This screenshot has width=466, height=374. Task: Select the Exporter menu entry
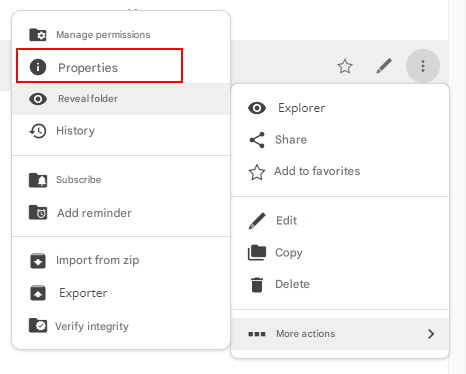[121, 293]
